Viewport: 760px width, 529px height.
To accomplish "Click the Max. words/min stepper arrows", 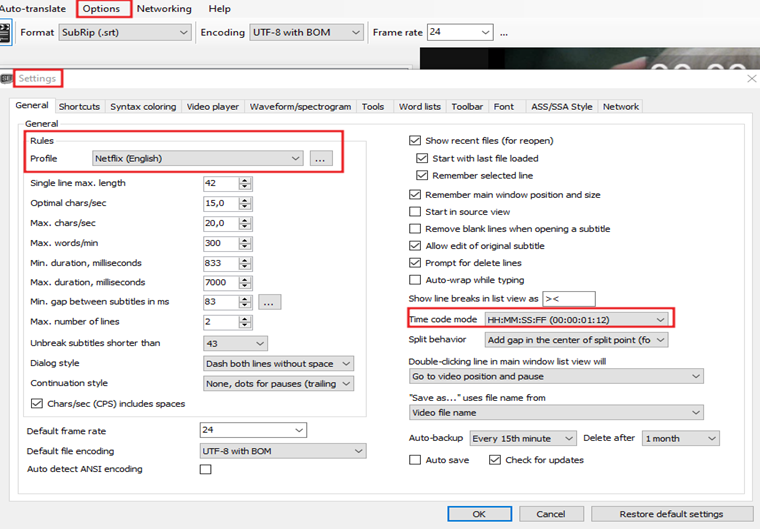I will [x=245, y=243].
